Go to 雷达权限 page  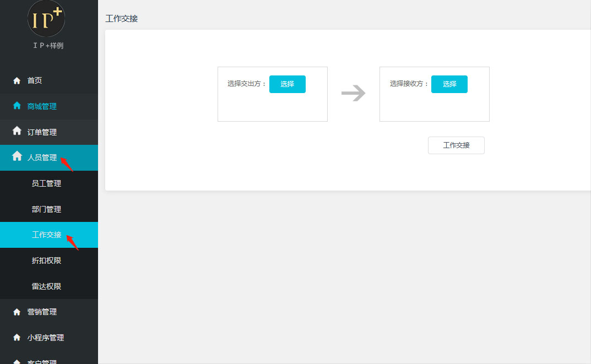click(x=46, y=286)
